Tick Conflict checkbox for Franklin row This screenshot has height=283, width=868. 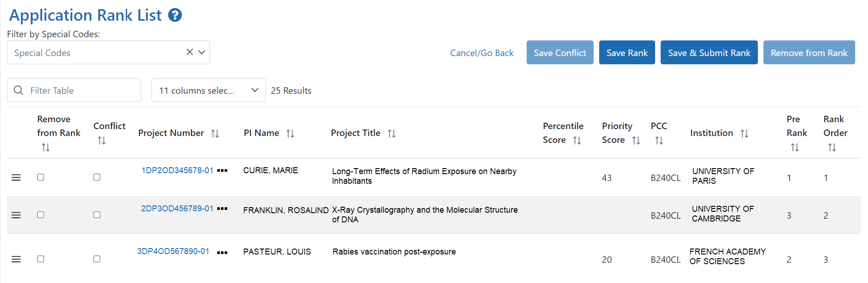pyautogui.click(x=97, y=215)
